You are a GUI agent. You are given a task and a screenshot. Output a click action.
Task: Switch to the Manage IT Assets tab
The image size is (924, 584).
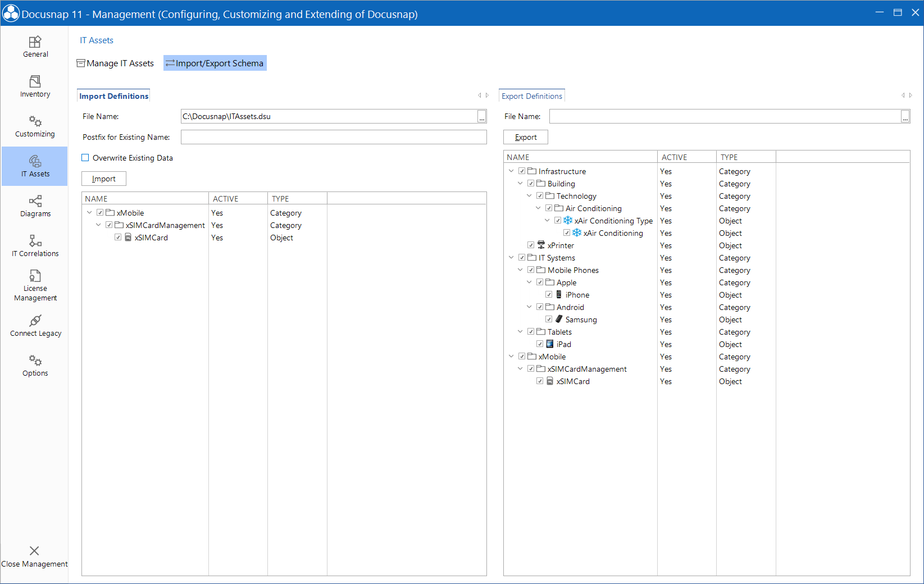(x=115, y=63)
